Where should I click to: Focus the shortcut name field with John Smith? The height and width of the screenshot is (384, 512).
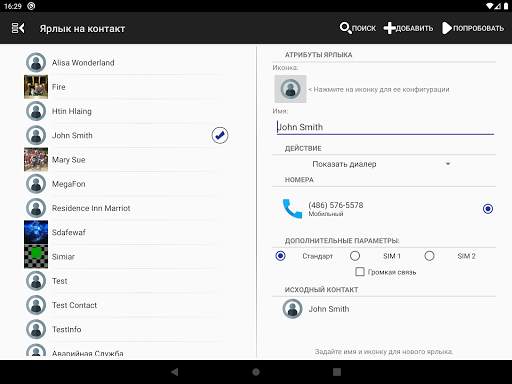[385, 127]
